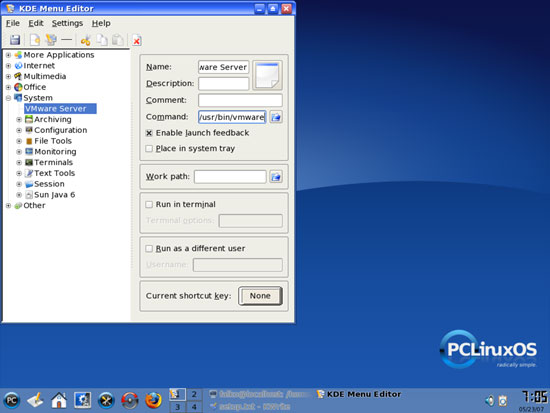Screen dimensions: 550x413
Task: Open the Settings menu
Action: coord(67,23)
